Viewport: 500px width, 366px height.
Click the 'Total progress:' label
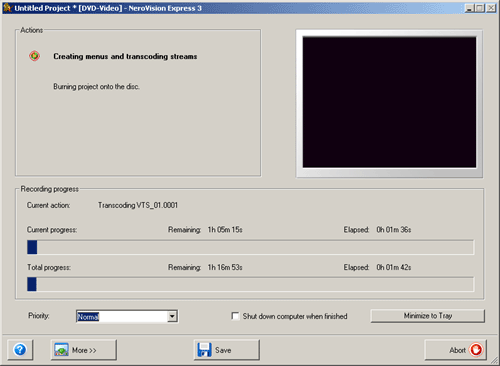click(x=49, y=267)
